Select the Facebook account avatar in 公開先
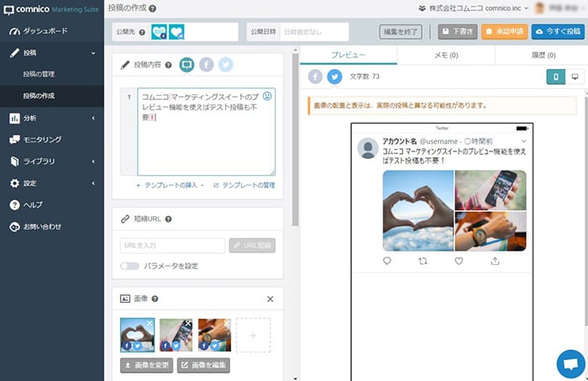Screen dimensions: 588x381 (x=159, y=32)
